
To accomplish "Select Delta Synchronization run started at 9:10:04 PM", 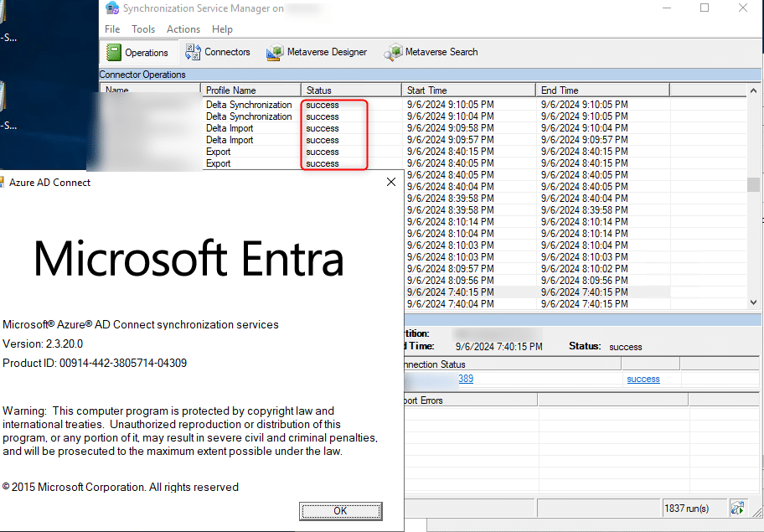I will [423, 116].
